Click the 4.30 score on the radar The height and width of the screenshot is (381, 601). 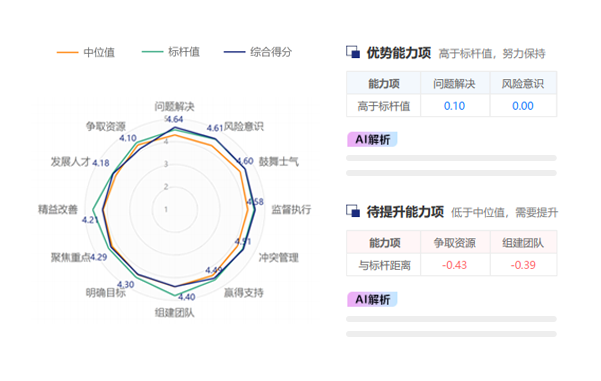coord(126,285)
